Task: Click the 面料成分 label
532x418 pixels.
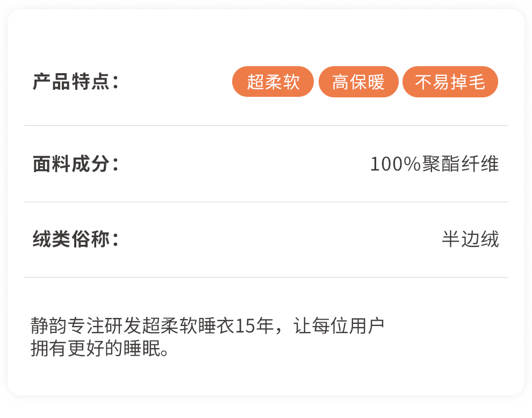Action: tap(75, 164)
